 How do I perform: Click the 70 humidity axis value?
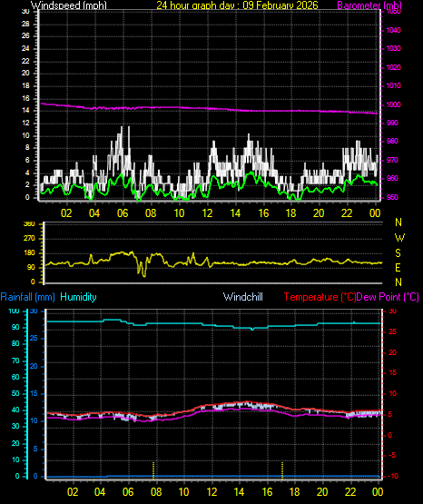(15, 361)
